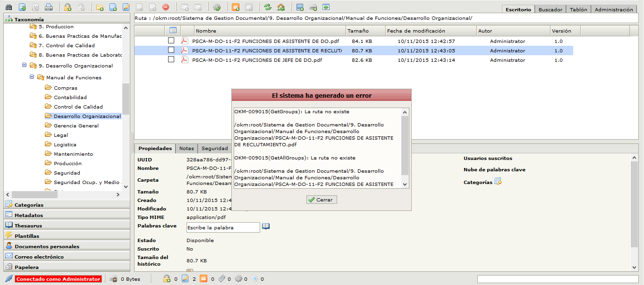Open the Papelera section
Screen dimensions: 644x285
click(x=28, y=267)
